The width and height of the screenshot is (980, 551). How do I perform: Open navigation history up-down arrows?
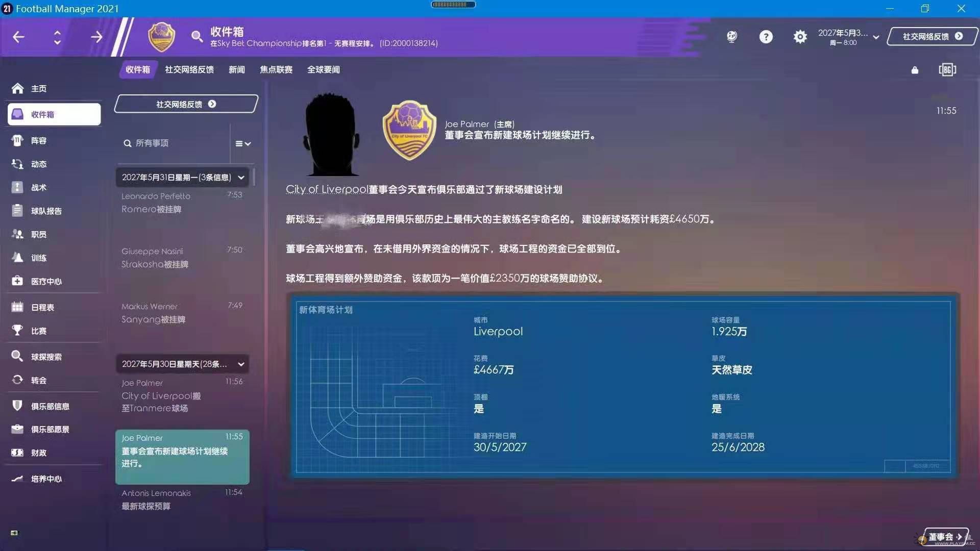click(x=57, y=37)
